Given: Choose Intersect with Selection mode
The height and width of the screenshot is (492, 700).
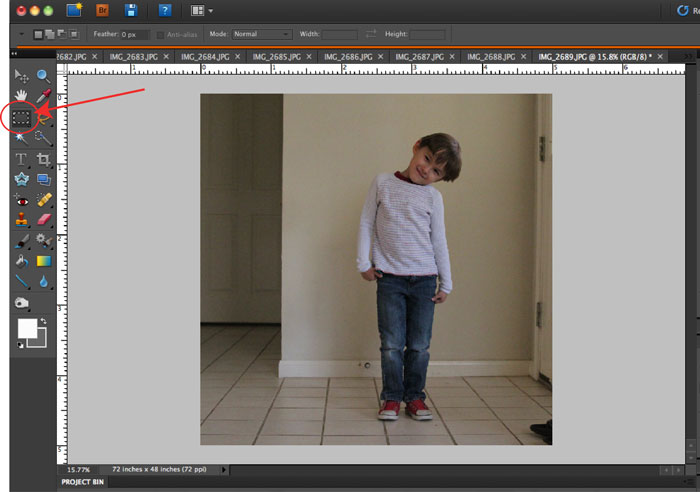Looking at the screenshot, I should [x=74, y=34].
